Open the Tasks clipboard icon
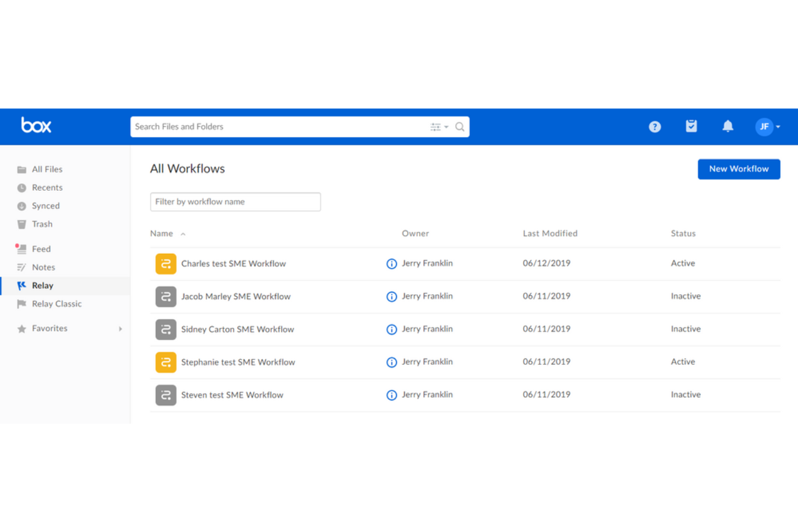The height and width of the screenshot is (532, 798). [x=691, y=126]
